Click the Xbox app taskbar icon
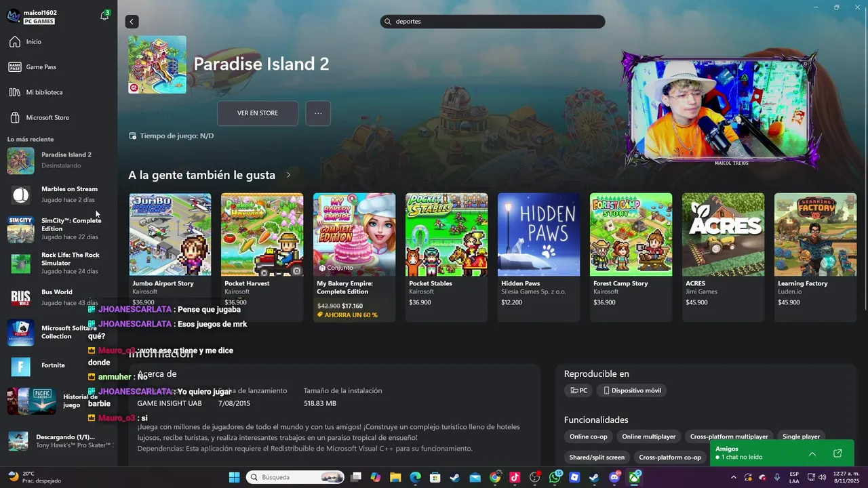Screen dimensions: 868x488 635,477
